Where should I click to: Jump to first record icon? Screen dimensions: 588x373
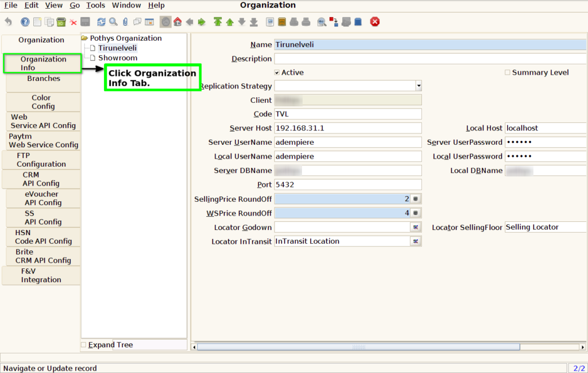click(218, 22)
